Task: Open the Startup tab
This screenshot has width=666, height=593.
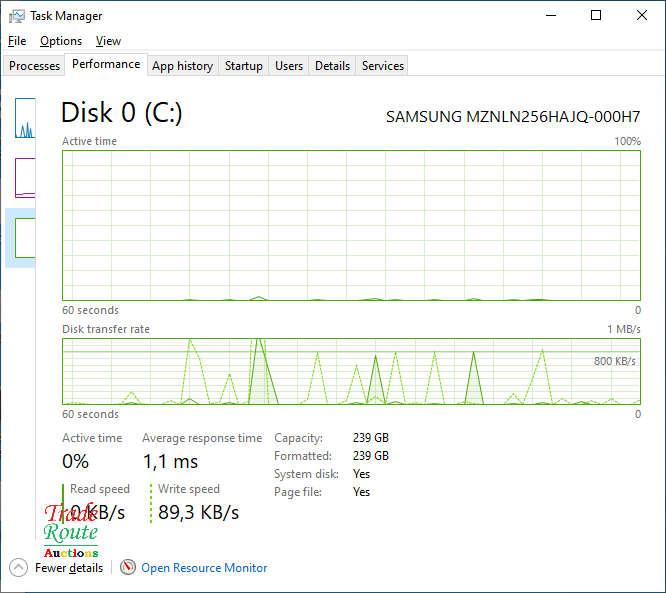Action: [243, 66]
